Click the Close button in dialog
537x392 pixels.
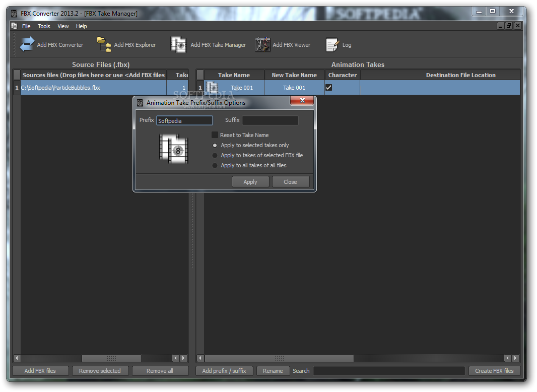pos(291,182)
